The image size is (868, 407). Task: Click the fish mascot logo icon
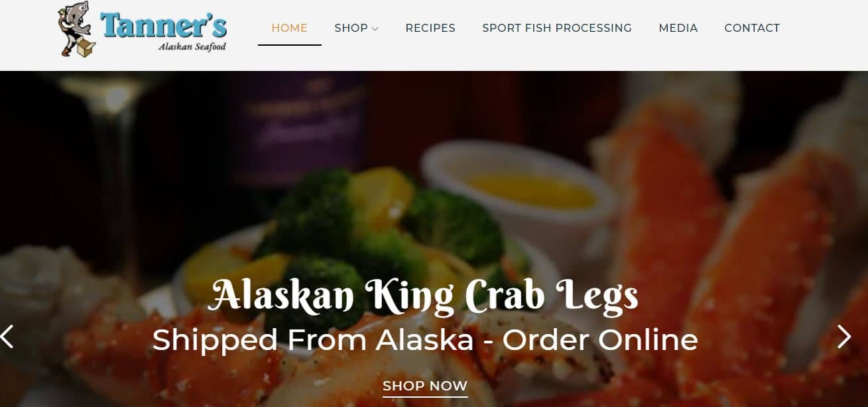(76, 30)
